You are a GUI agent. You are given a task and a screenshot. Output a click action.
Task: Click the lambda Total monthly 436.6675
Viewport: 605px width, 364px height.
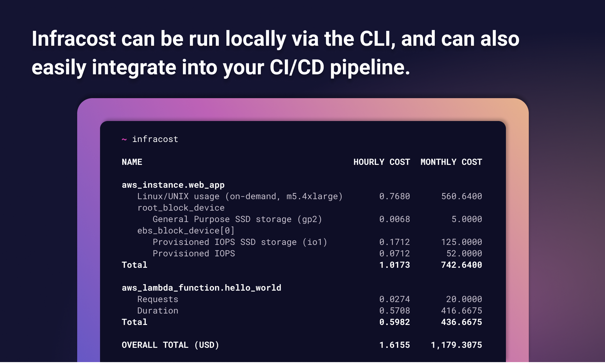[462, 322]
